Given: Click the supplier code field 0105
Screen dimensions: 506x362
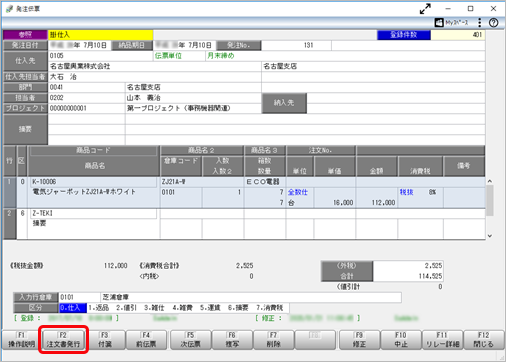Looking at the screenshot, I should pyautogui.click(x=100, y=56).
